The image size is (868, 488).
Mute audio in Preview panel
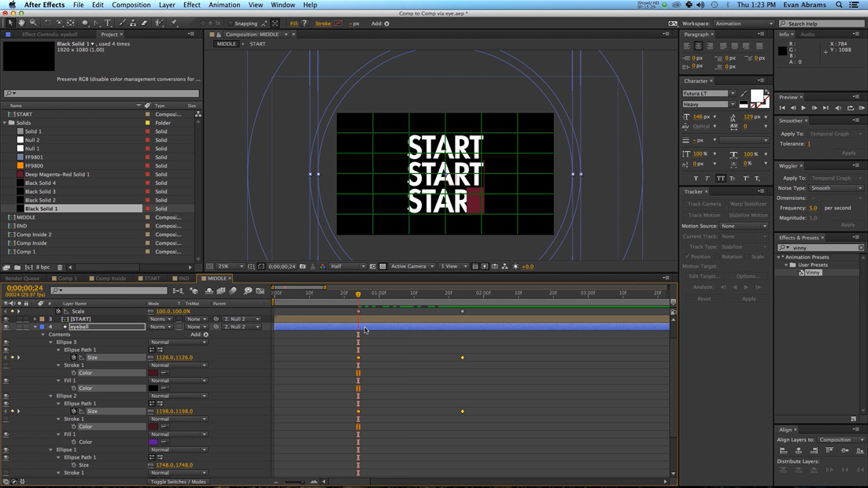pyautogui.click(x=838, y=108)
